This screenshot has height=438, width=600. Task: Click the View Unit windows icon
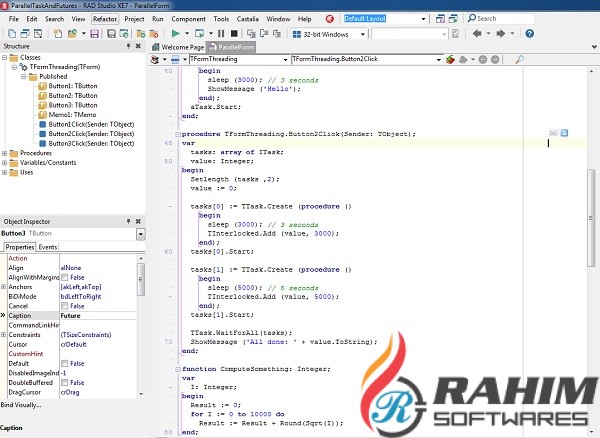25,34
